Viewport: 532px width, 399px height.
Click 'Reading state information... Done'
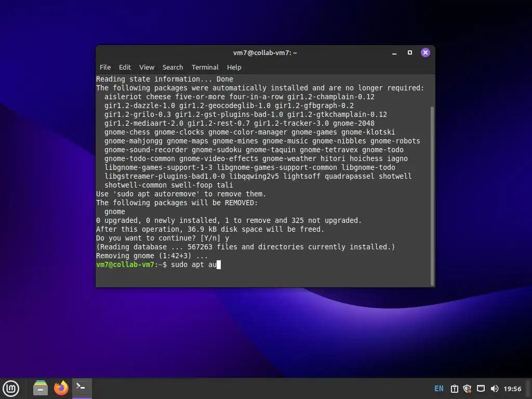pos(165,79)
